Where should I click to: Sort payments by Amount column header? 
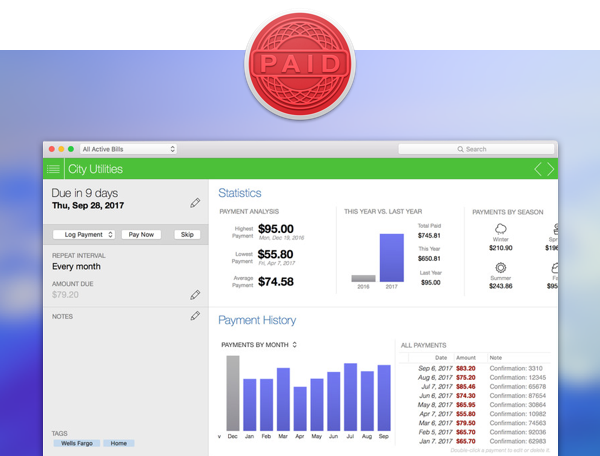tap(466, 358)
